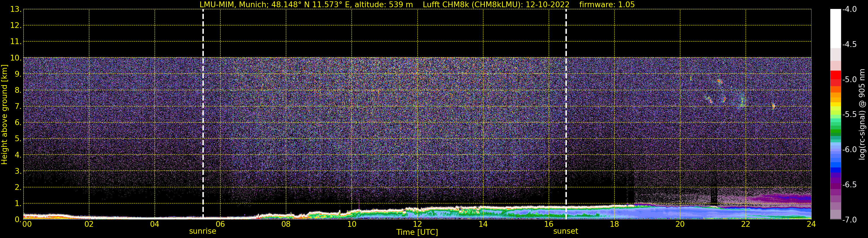Viewport: 868px width, 238px height.
Task: Click the plot title text 'LMU-MIM, Munich'
Action: tap(234, 5)
